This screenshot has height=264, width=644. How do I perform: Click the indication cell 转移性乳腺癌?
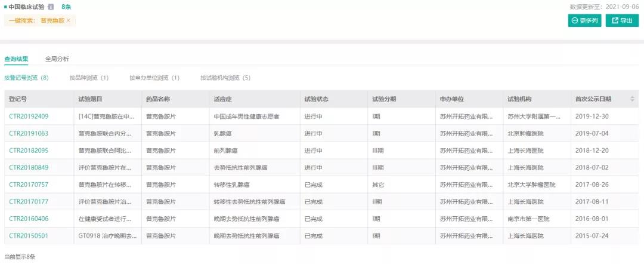pos(231,185)
